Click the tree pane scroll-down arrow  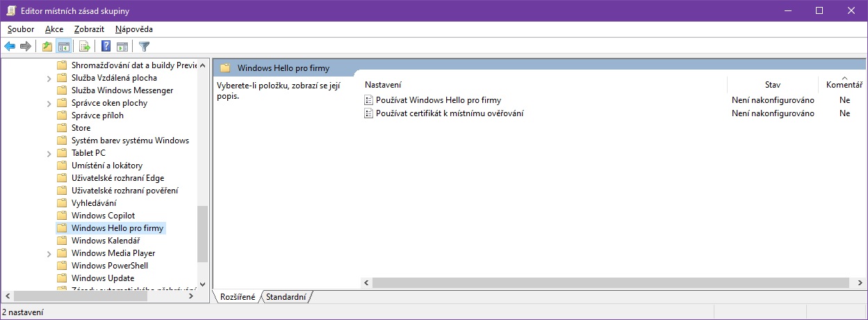(x=202, y=284)
